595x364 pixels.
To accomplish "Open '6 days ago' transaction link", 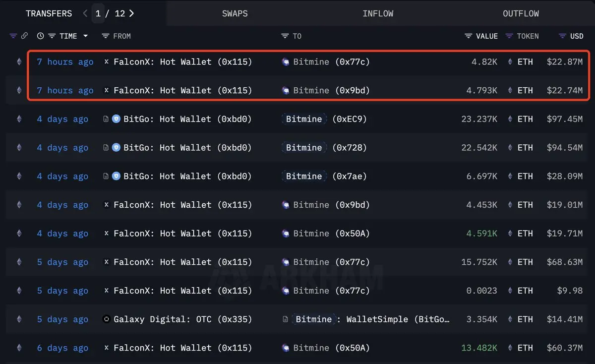I will [62, 349].
